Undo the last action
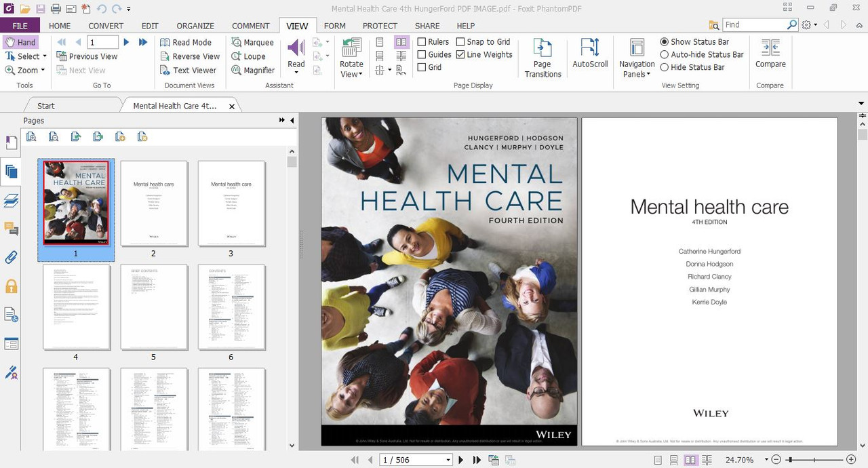Image resolution: width=868 pixels, height=468 pixels. pos(102,9)
